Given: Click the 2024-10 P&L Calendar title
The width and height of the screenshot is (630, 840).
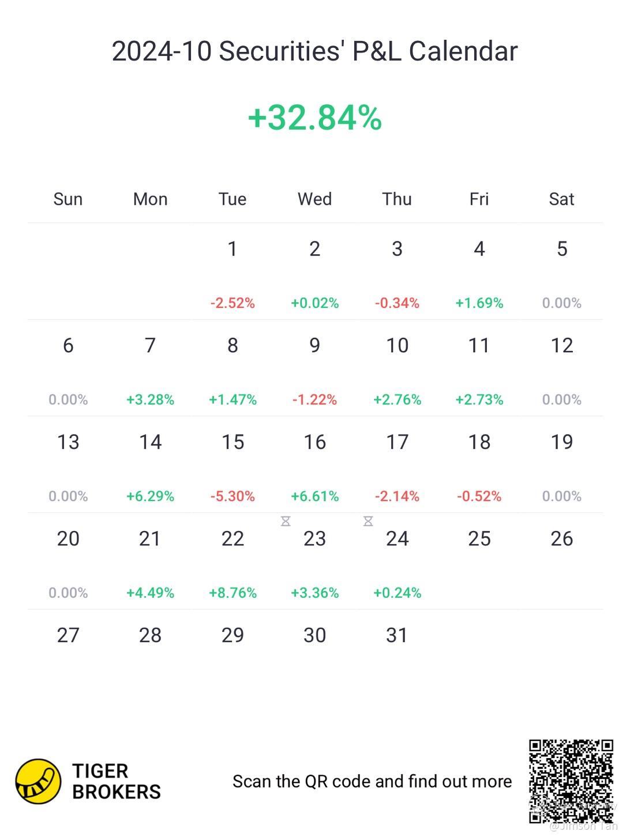Looking at the screenshot, I should (x=314, y=51).
